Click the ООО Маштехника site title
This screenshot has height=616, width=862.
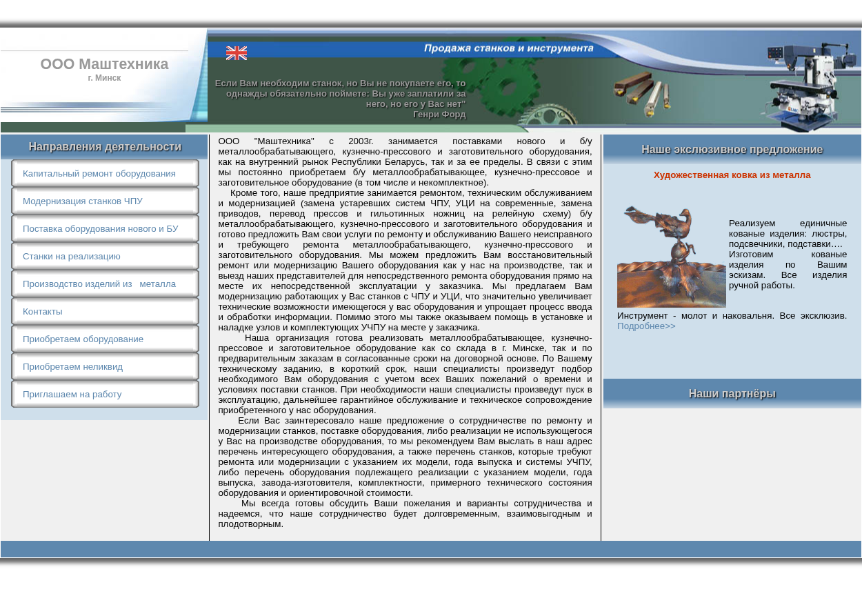click(104, 64)
